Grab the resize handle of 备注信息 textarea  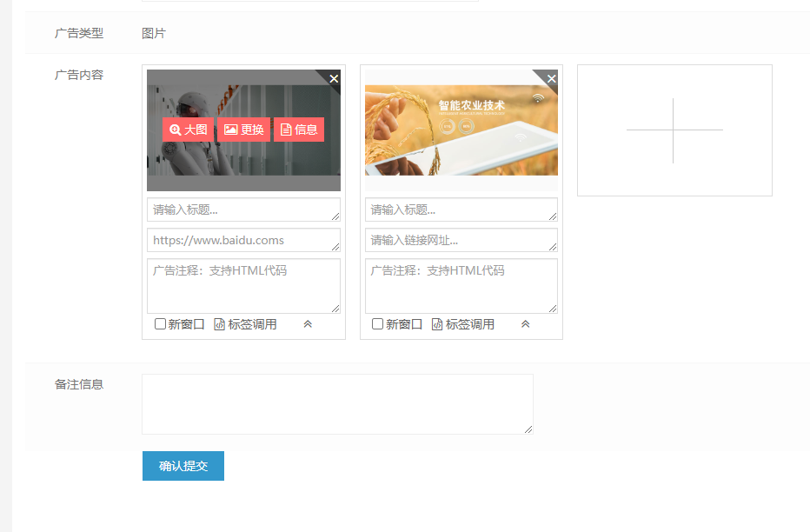(528, 429)
